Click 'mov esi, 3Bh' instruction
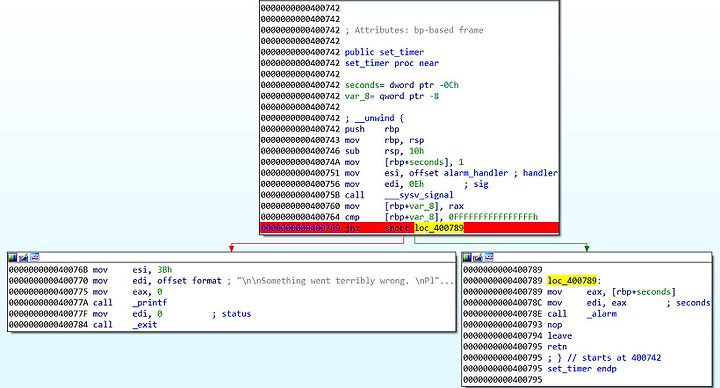Image resolution: width=720 pixels, height=388 pixels. click(132, 270)
